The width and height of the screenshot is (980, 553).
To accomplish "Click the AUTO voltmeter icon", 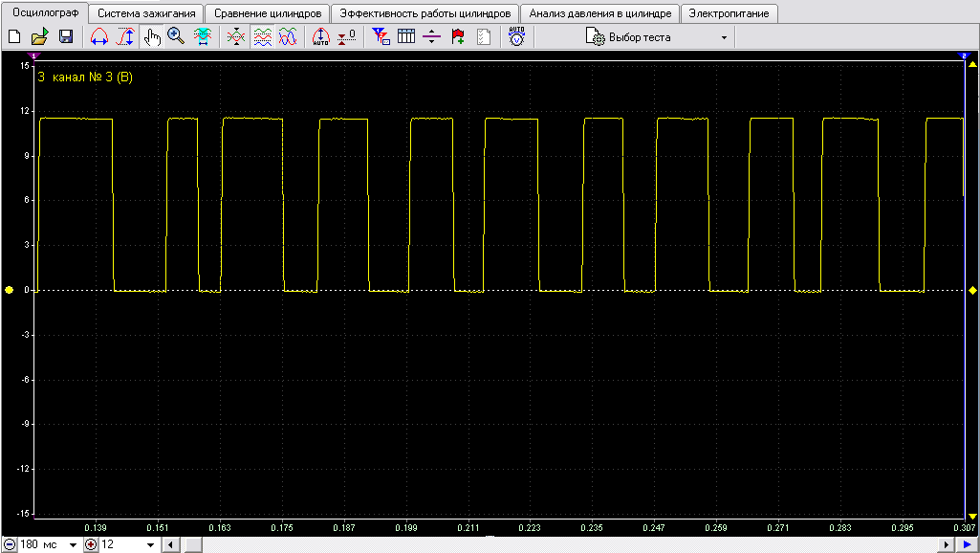I will (517, 37).
